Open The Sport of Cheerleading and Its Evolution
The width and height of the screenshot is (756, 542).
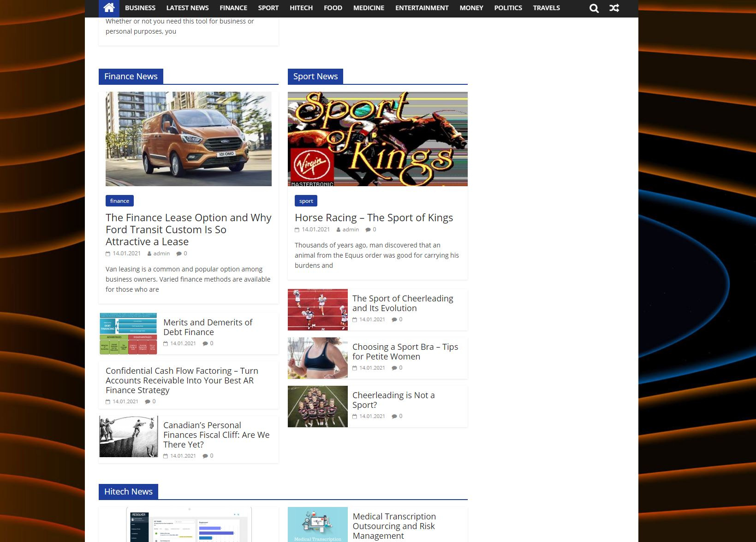click(403, 303)
